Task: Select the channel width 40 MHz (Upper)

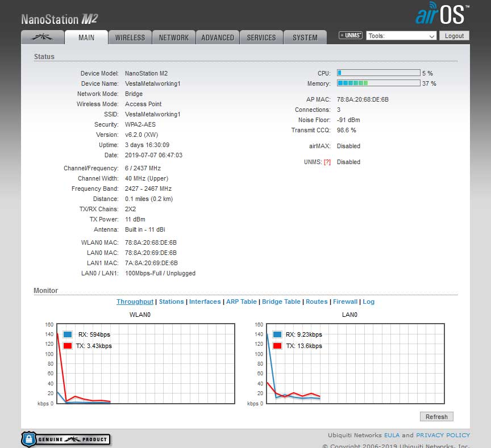Action: [x=147, y=178]
